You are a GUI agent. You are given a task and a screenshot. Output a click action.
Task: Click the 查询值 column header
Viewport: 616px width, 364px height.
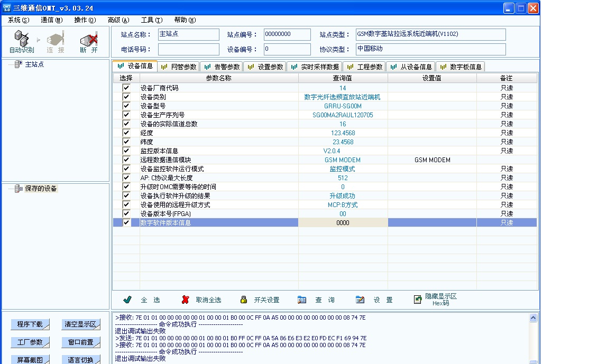tap(343, 78)
